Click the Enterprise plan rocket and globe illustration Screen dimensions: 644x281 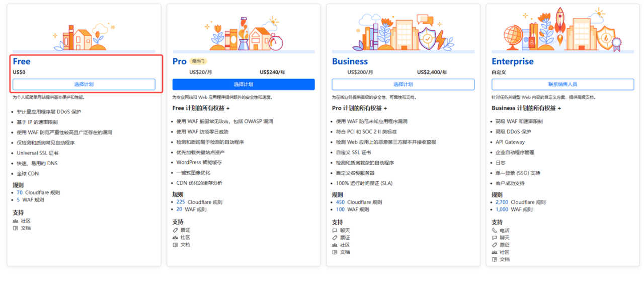[562, 29]
